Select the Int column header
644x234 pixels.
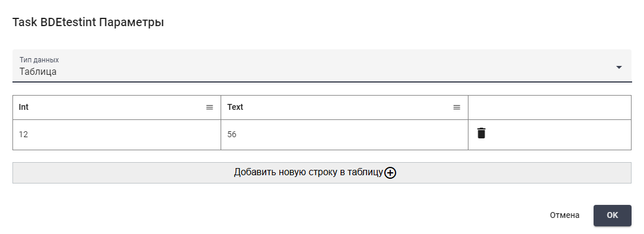click(117, 107)
